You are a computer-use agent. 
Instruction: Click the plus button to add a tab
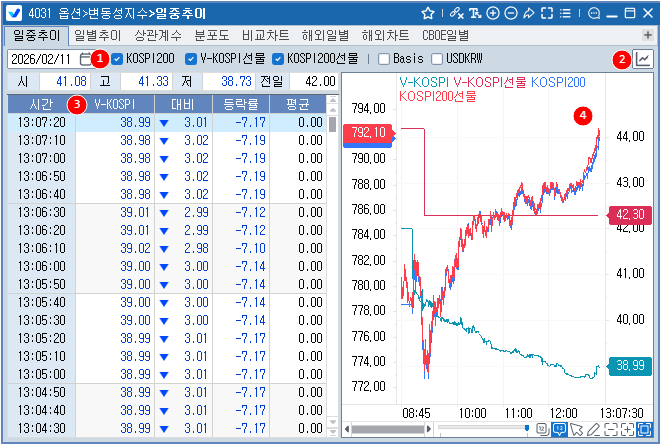click(x=648, y=35)
